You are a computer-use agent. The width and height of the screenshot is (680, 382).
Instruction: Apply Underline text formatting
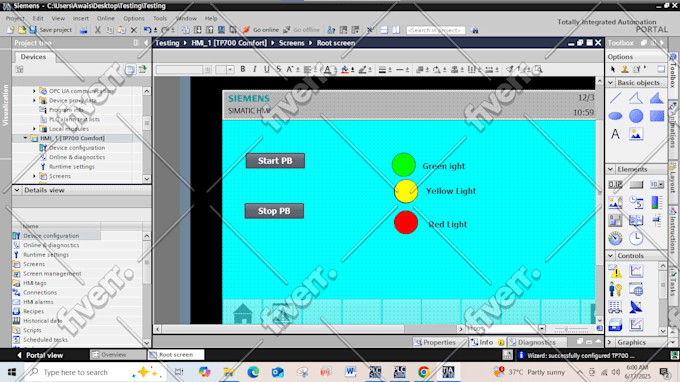(x=267, y=69)
